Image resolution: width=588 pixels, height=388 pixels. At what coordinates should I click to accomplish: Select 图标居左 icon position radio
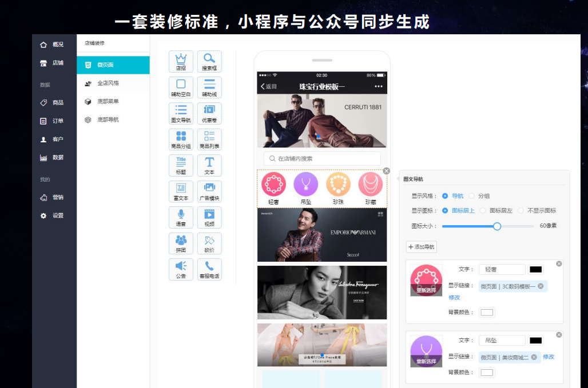tap(483, 210)
